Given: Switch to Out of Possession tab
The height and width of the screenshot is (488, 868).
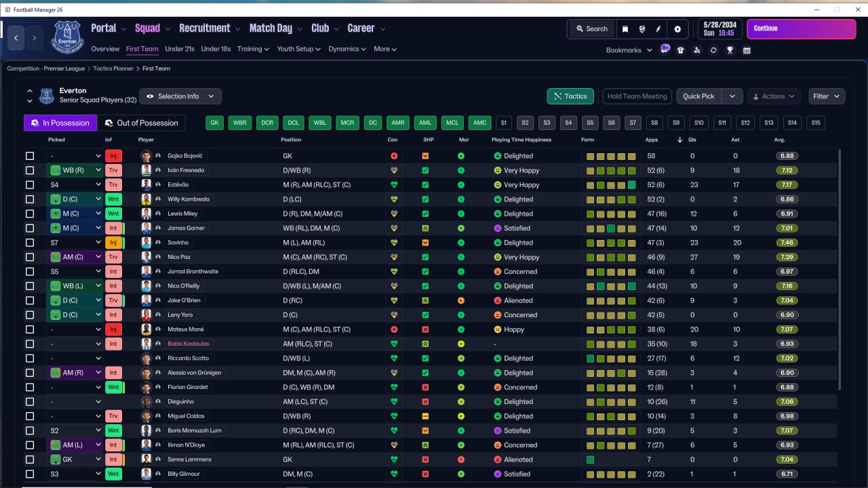Looking at the screenshot, I should [141, 123].
